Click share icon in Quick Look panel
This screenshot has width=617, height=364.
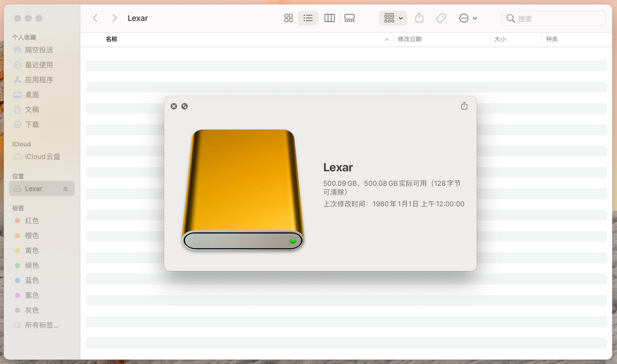point(464,106)
